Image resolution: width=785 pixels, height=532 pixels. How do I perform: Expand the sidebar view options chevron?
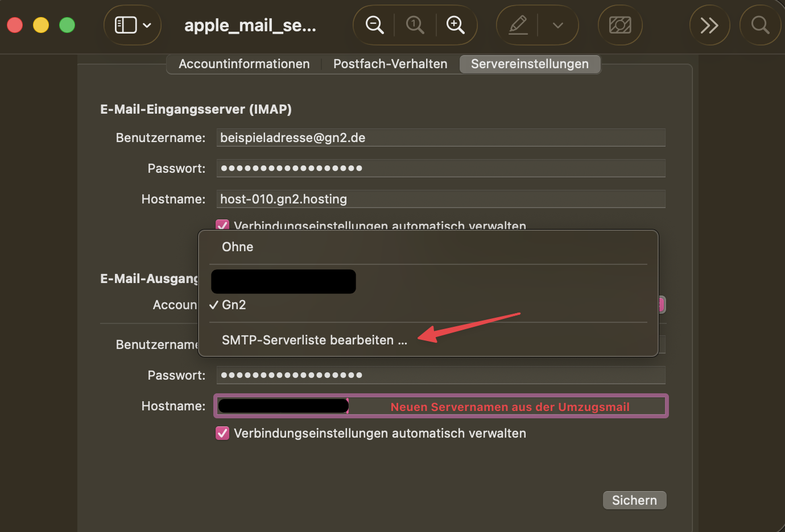(147, 25)
